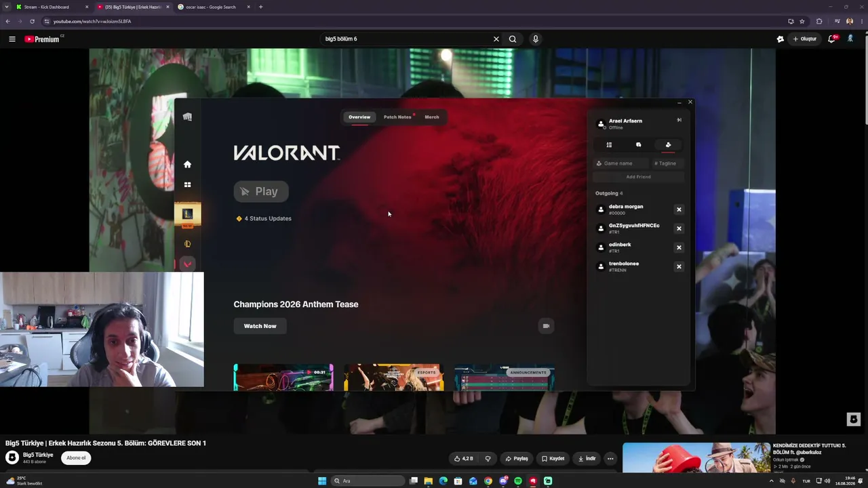This screenshot has width=868, height=488.
Task: Open the Big5 Türkiye channel avatar
Action: click(x=12, y=457)
